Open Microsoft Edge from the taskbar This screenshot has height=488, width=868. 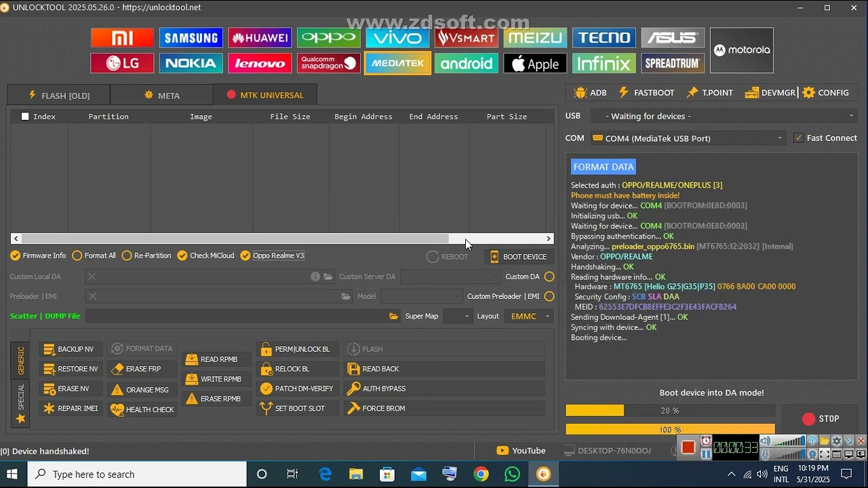coord(325,474)
